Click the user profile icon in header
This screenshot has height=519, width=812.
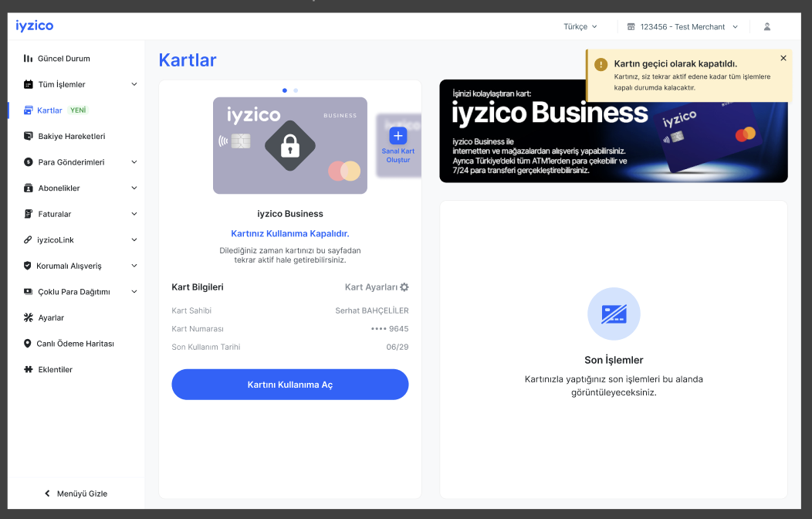(767, 26)
